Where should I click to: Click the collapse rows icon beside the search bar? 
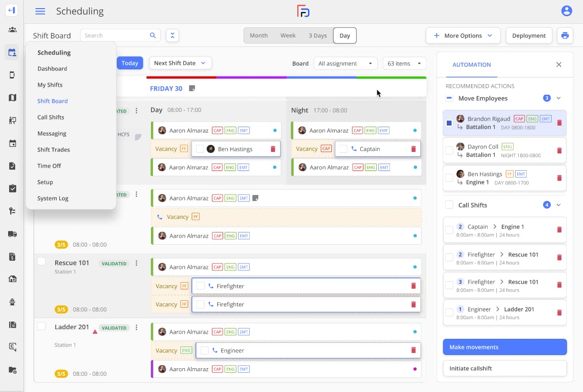(x=172, y=35)
